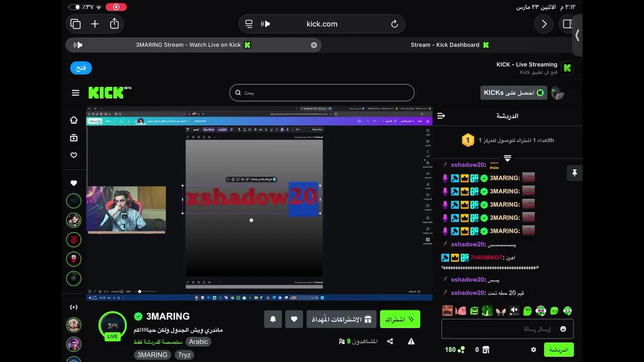This screenshot has width=644, height=362.
Task: Tap the kick.com address bar
Action: click(321, 24)
